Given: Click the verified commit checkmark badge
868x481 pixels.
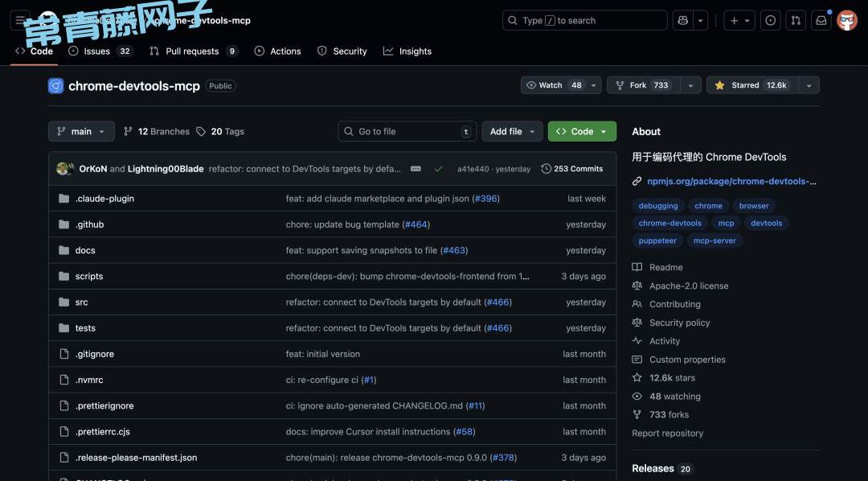Looking at the screenshot, I should 439,168.
